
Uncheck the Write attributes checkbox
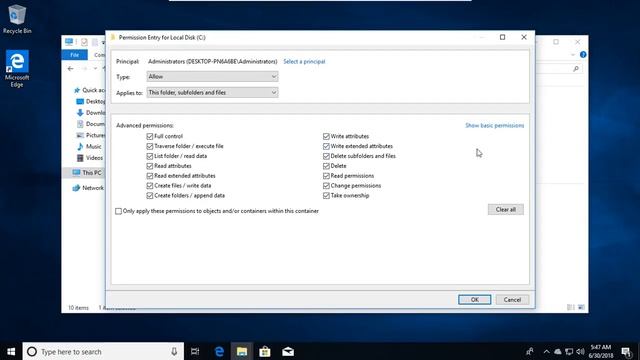pos(326,136)
